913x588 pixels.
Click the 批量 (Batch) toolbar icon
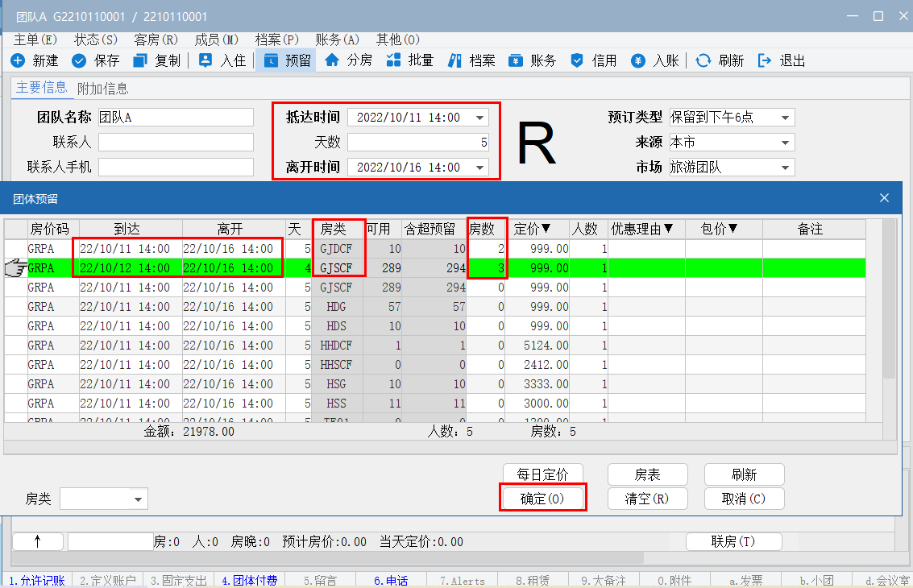pyautogui.click(x=393, y=60)
